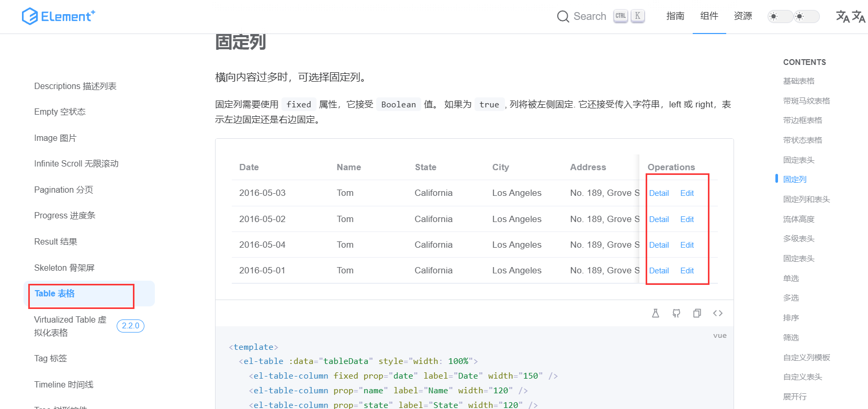Open Descriptions 描述列表 in sidebar

(75, 86)
